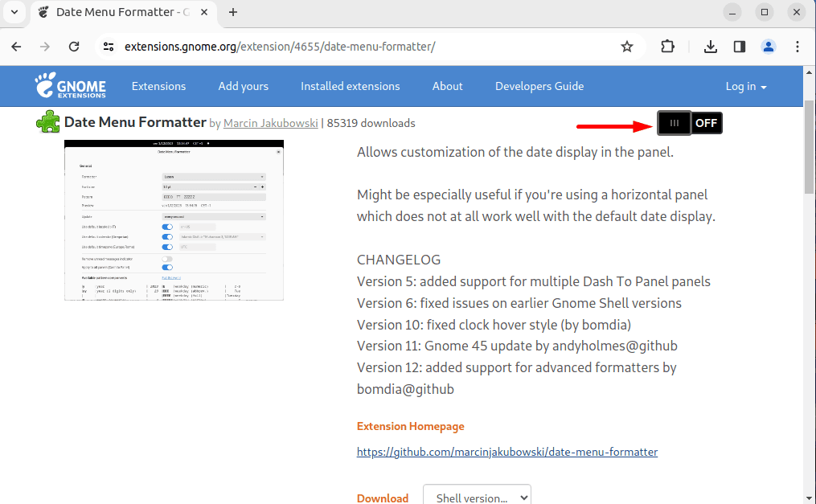Click the scrollbar down arrow
This screenshot has height=504, width=816.
click(x=810, y=499)
